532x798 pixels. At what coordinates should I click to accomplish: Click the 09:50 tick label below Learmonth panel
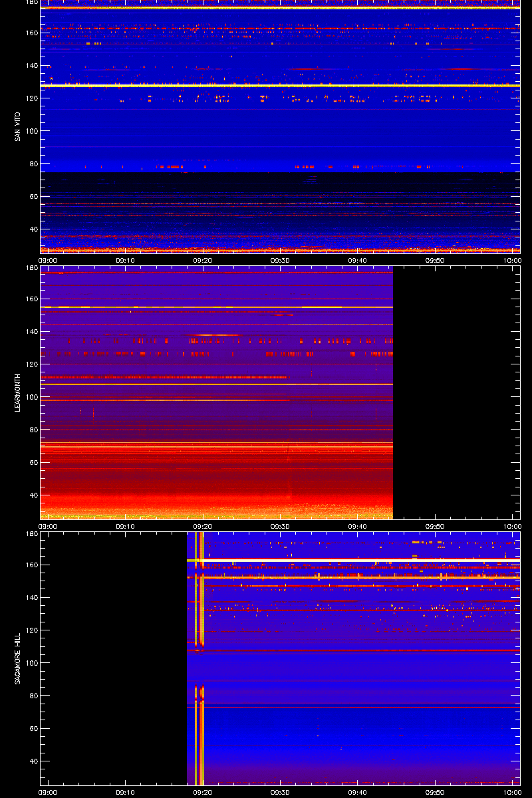[435, 527]
